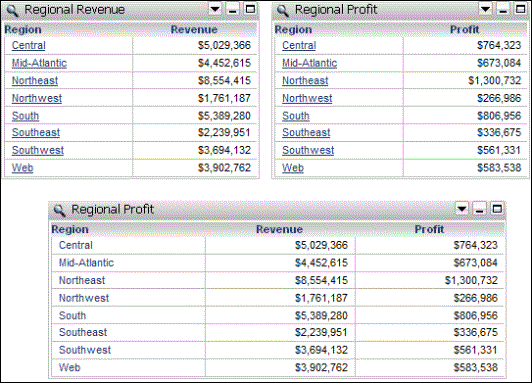Select Mid-Atlantic link in Regional Revenue

click(x=39, y=63)
